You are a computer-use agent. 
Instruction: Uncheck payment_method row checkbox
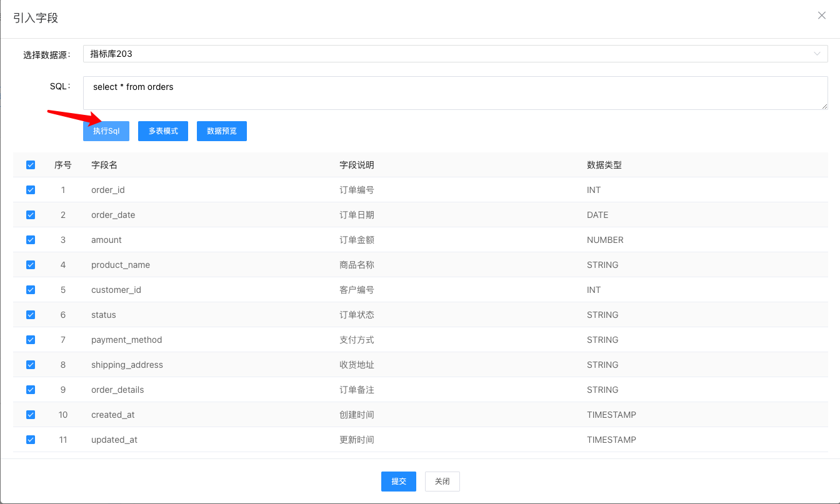click(31, 340)
